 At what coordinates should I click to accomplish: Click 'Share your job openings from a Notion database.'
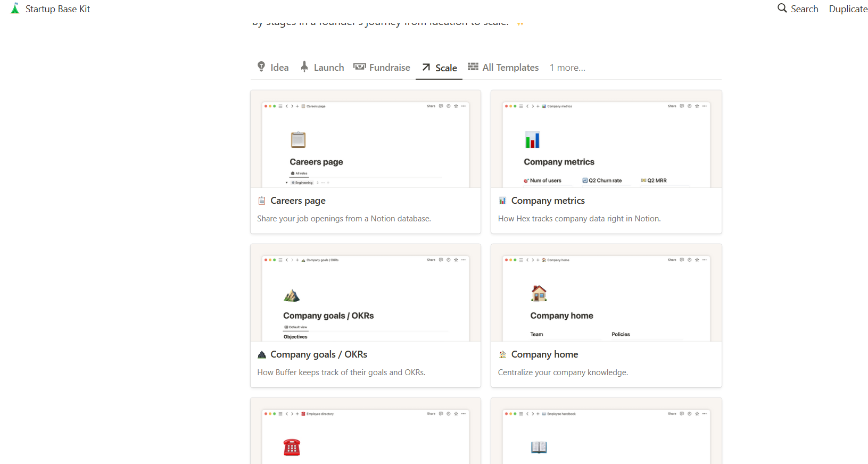pyautogui.click(x=344, y=219)
